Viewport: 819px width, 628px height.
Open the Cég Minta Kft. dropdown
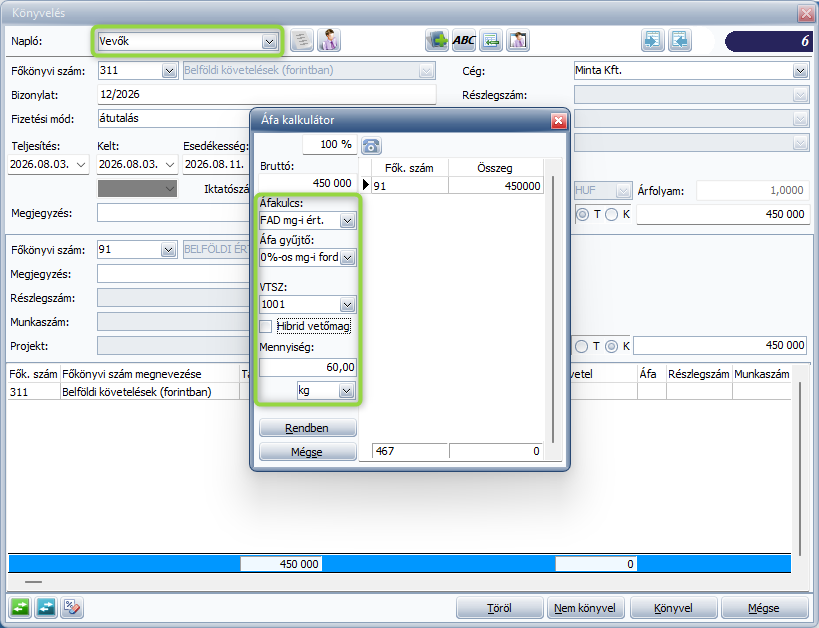tap(800, 71)
